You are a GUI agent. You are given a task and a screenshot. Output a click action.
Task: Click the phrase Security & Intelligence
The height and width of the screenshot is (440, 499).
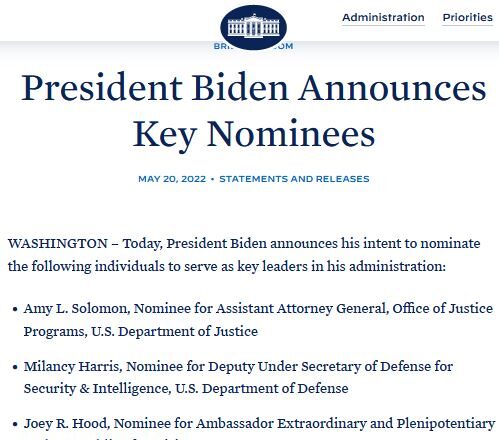[x=96, y=389]
